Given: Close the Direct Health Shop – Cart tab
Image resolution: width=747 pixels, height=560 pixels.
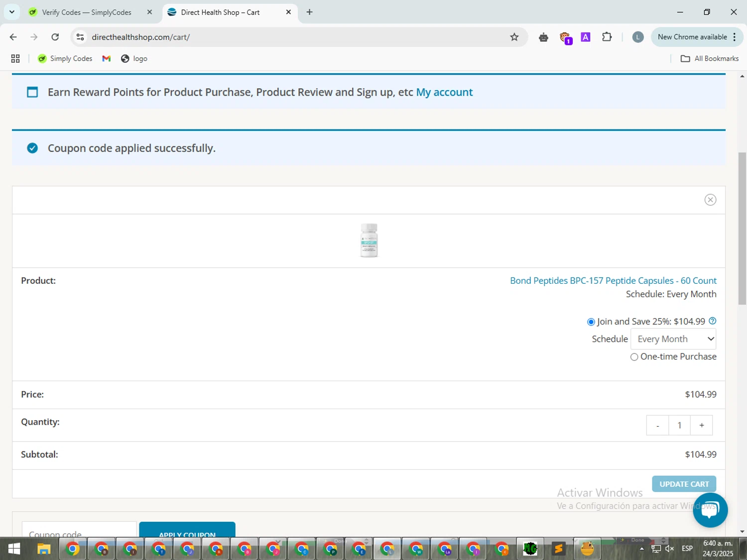Looking at the screenshot, I should click(288, 12).
